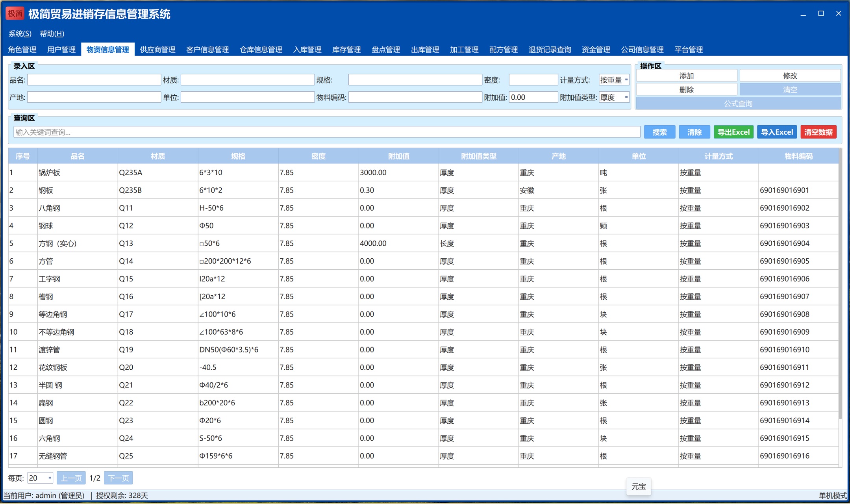
Task: Select the row named 锅炉板
Action: 423,172
